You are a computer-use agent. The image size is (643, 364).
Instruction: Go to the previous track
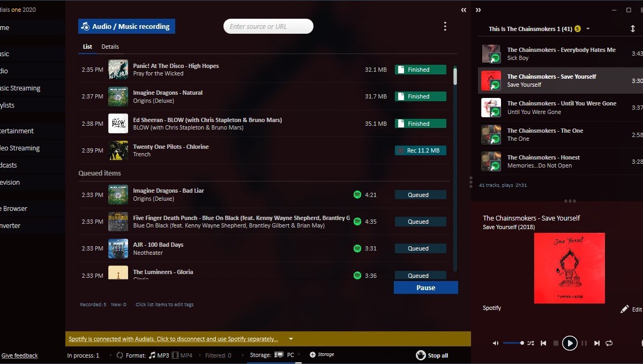click(543, 343)
